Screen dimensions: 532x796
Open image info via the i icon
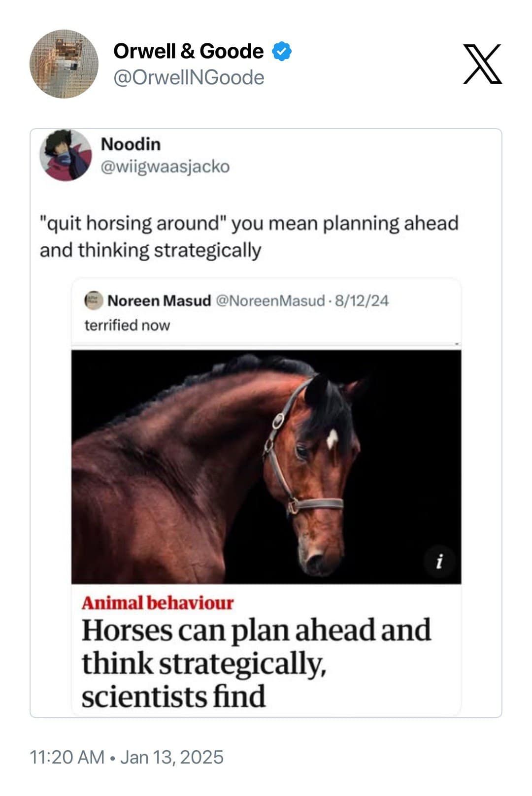pos(440,562)
